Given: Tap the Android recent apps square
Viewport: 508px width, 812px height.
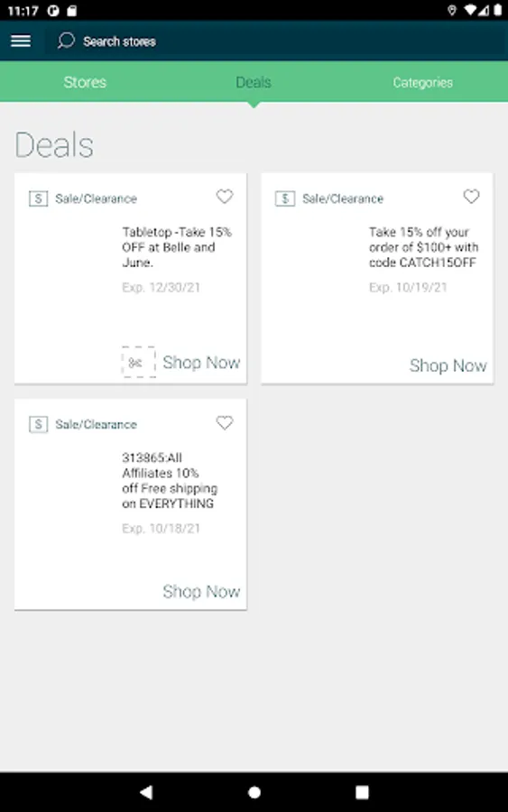Looking at the screenshot, I should coord(362,792).
